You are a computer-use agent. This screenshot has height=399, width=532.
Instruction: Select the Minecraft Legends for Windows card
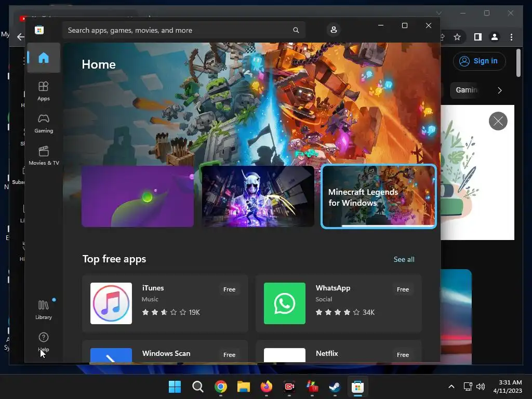pyautogui.click(x=378, y=196)
